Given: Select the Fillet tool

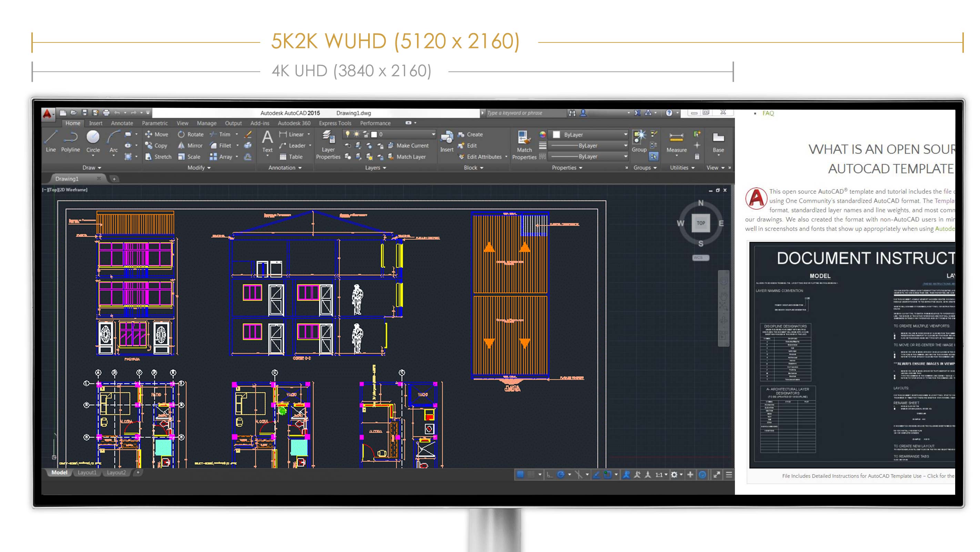Looking at the screenshot, I should point(221,146).
